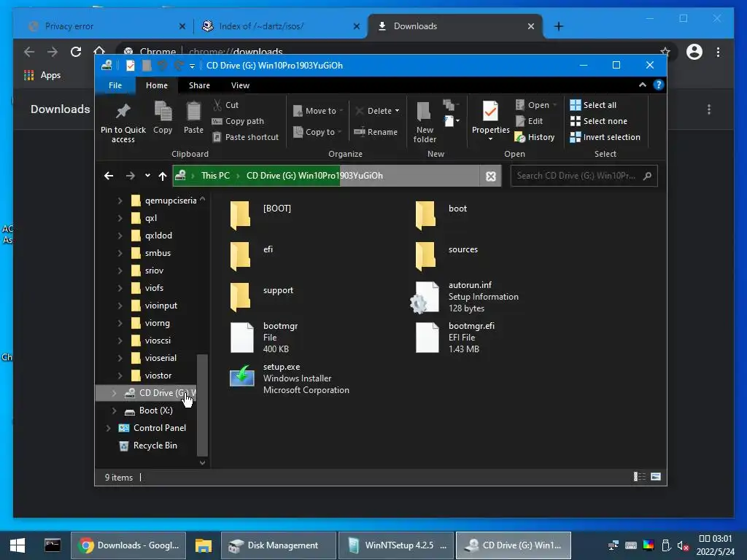Click Select all in ribbon
747x560 pixels.
[x=593, y=105]
